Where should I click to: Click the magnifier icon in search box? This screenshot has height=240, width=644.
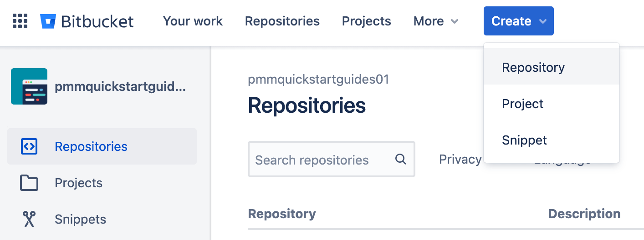(400, 159)
